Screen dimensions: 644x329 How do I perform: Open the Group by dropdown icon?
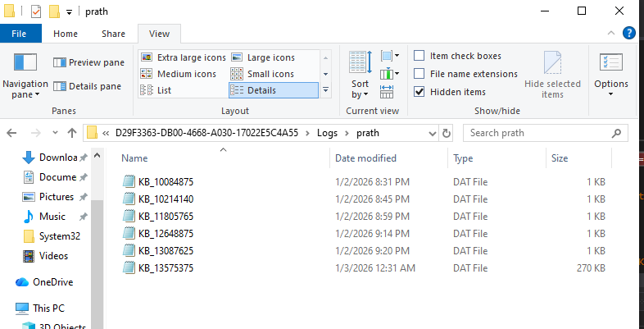pos(390,56)
